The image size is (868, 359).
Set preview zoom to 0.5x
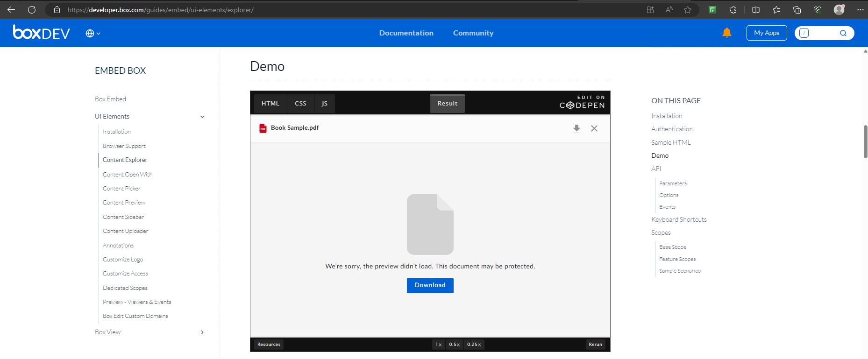coord(455,345)
